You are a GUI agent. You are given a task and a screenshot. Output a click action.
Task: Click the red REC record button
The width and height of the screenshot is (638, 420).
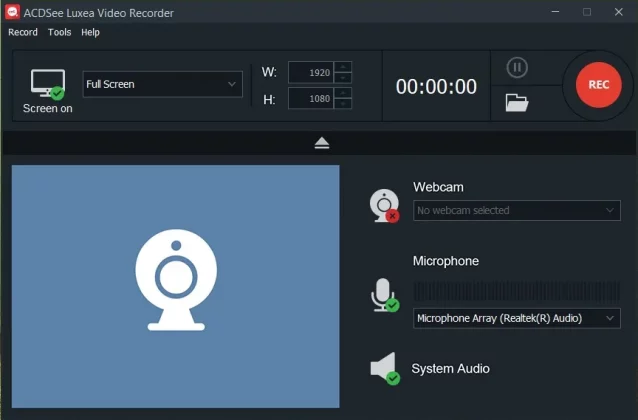pos(598,85)
